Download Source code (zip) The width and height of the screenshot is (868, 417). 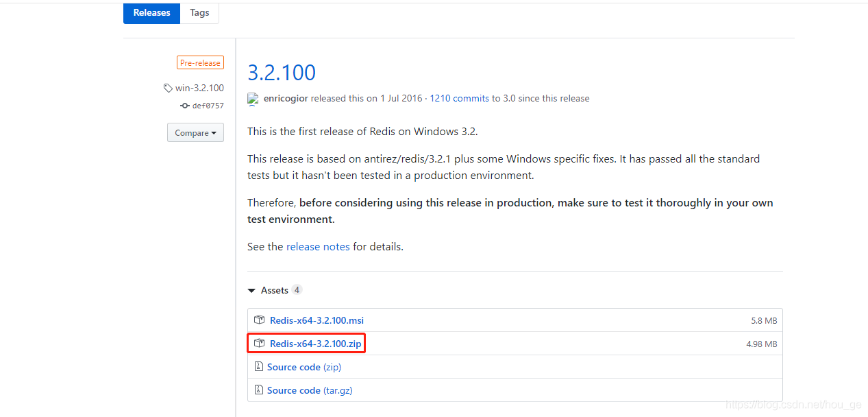tap(304, 367)
